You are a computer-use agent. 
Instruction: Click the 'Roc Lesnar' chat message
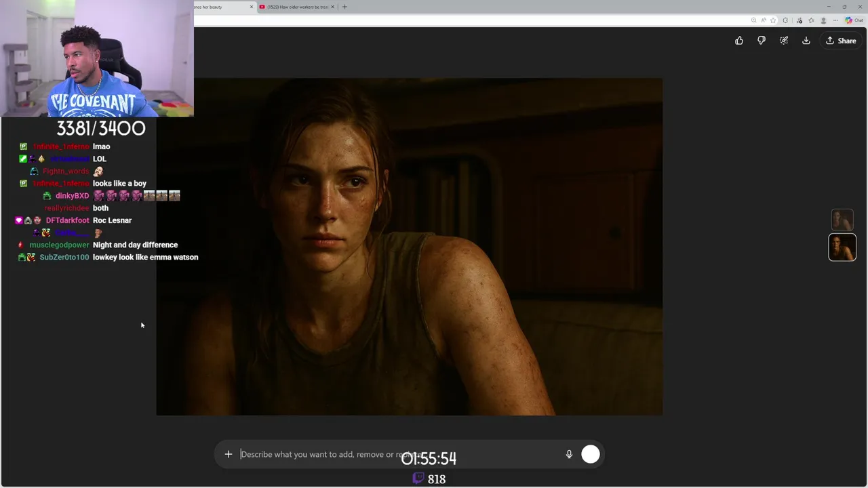point(112,220)
